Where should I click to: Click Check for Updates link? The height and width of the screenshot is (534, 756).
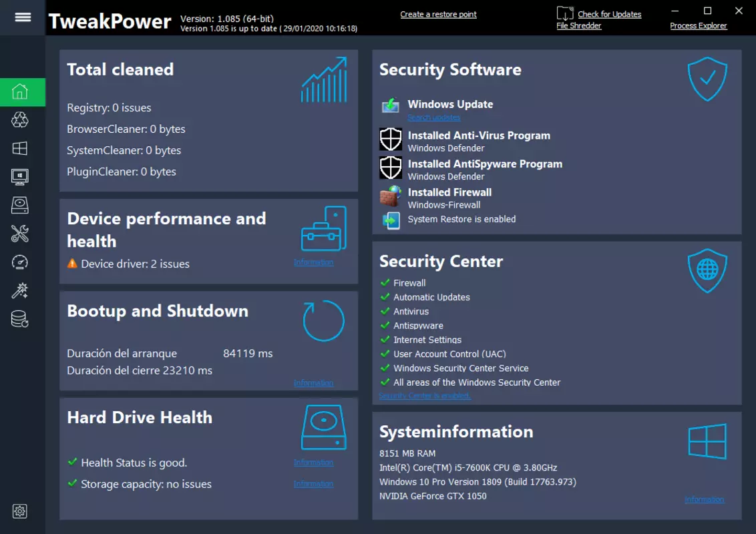coord(610,15)
